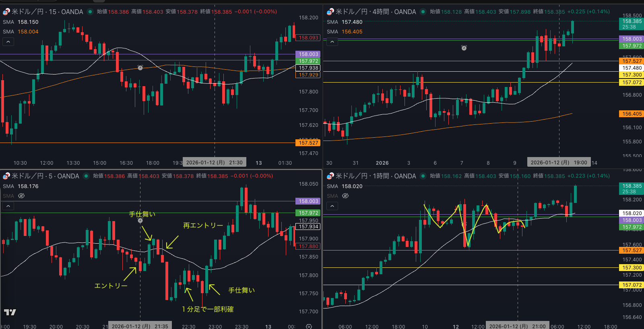Screen dimensions: 644x329
Task: Click the alarm marker on the 5-minute chart
Action: (x=140, y=221)
